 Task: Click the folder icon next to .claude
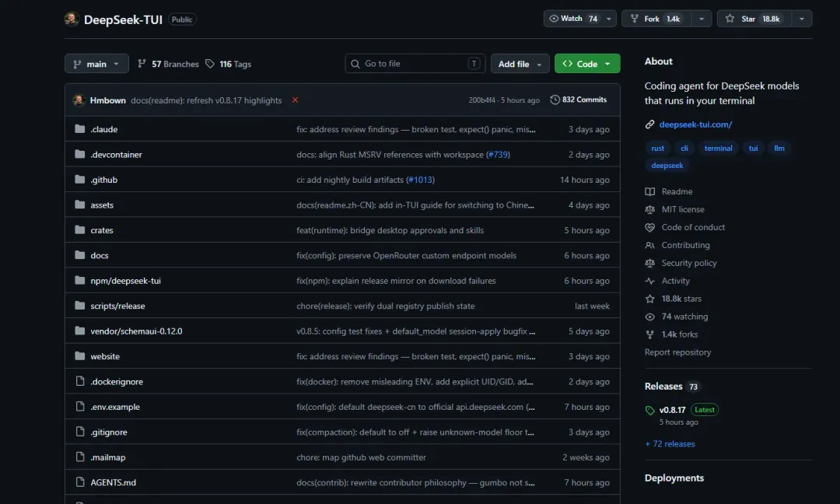tap(80, 129)
